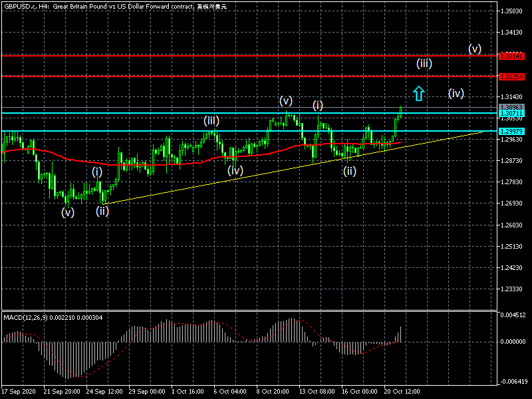Click the (iv) label right of arrow
The image size is (532, 399).
[x=456, y=93]
